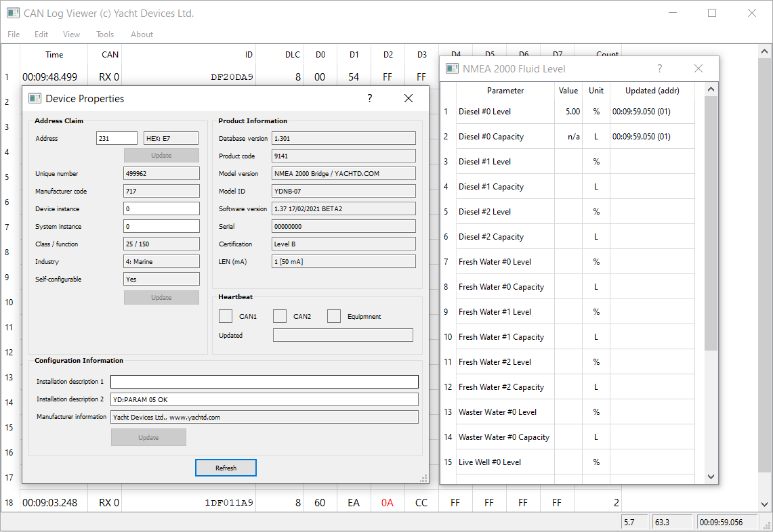Toggle the Equipment heartbeat checkbox
The image size is (773, 532).
tap(334, 316)
